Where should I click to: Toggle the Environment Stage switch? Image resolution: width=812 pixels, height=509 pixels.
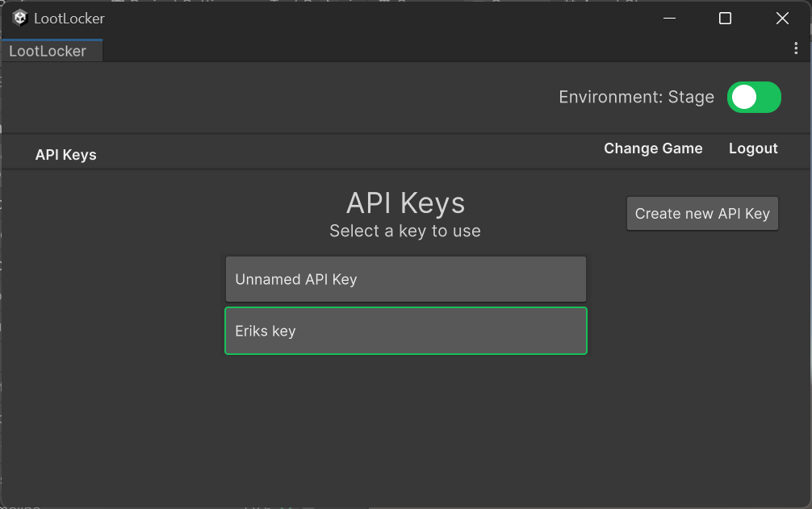(x=754, y=98)
